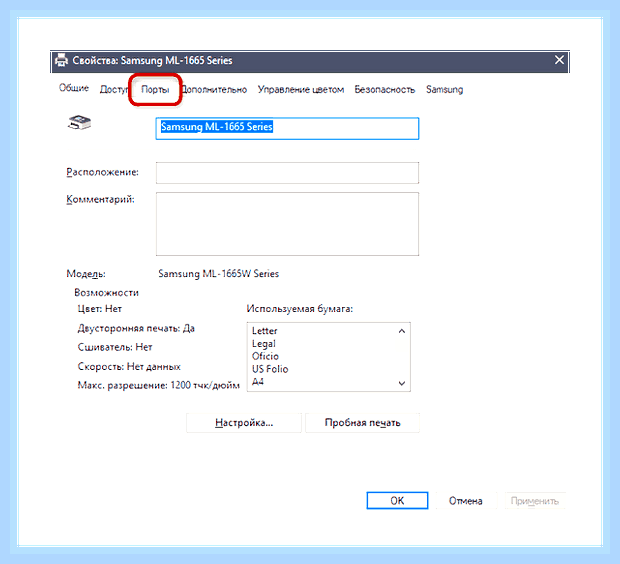620x564 pixels.
Task: Select Oficio in paper list
Action: [265, 356]
